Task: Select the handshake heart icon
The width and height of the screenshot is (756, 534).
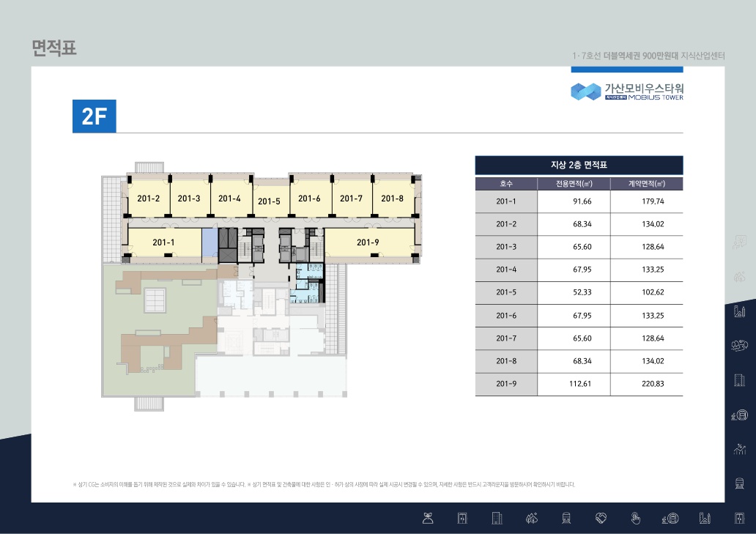Action: point(601,519)
